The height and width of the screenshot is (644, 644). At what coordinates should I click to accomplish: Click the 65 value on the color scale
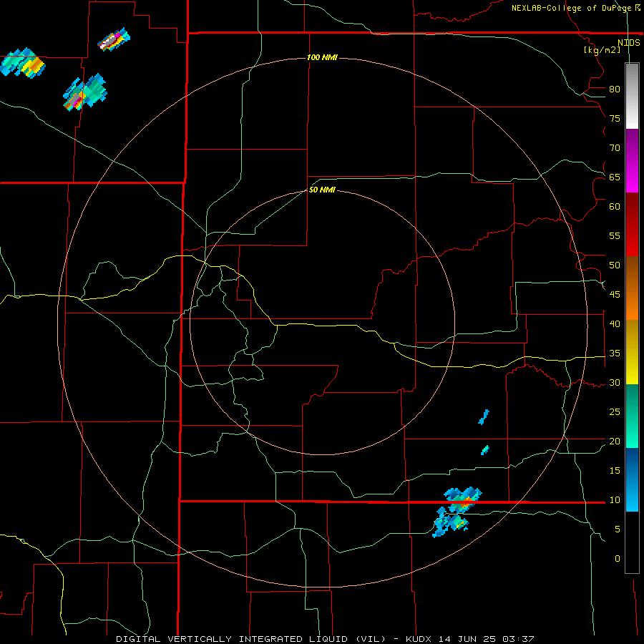click(x=615, y=177)
